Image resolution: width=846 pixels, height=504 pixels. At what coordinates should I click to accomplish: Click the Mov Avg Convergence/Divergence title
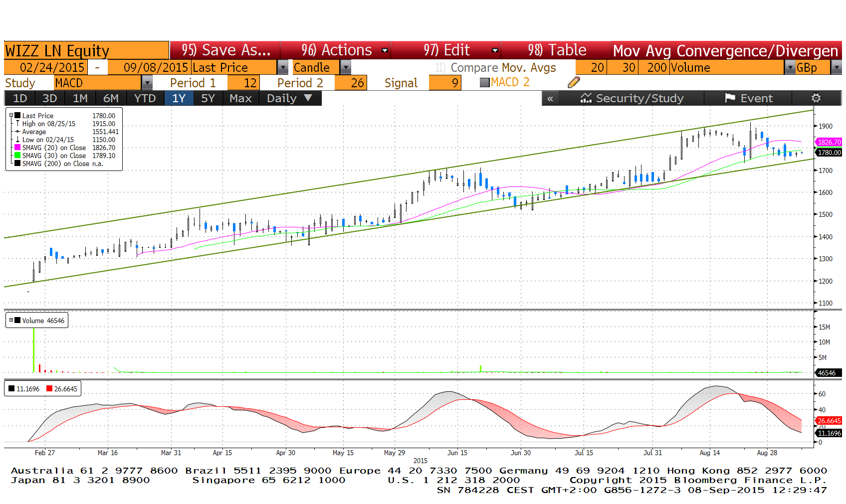[x=726, y=50]
